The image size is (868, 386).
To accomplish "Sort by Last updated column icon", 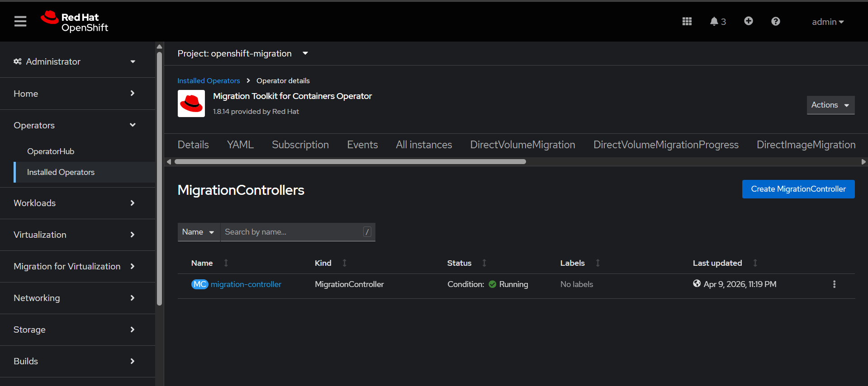I will pyautogui.click(x=755, y=263).
